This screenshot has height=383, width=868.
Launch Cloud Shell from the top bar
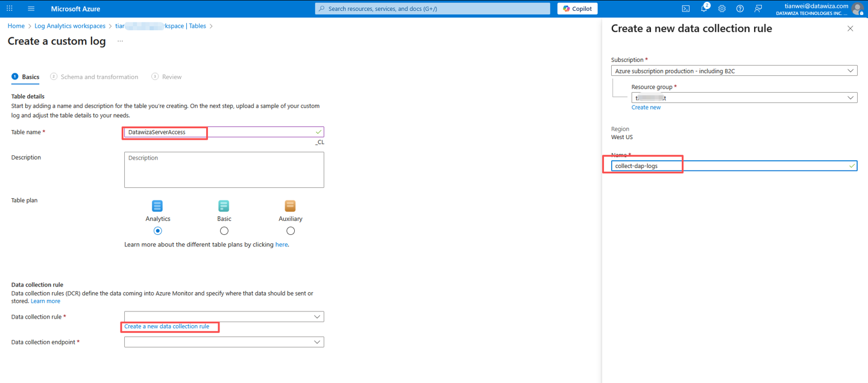[x=685, y=8]
